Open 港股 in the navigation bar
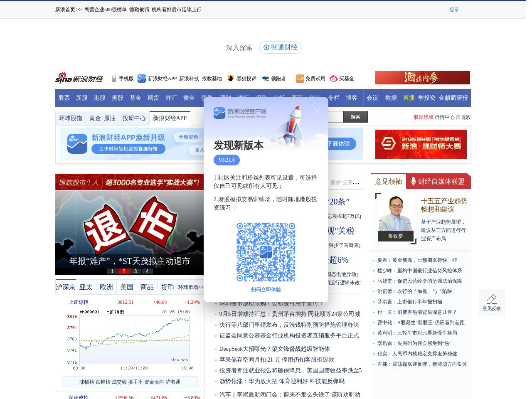The image size is (532, 399). [x=100, y=98]
